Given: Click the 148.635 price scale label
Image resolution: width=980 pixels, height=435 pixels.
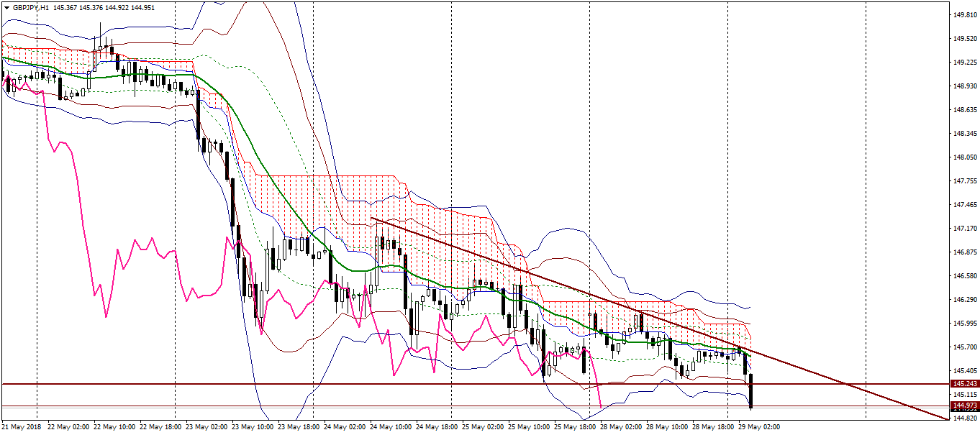Looking at the screenshot, I should pyautogui.click(x=964, y=109).
